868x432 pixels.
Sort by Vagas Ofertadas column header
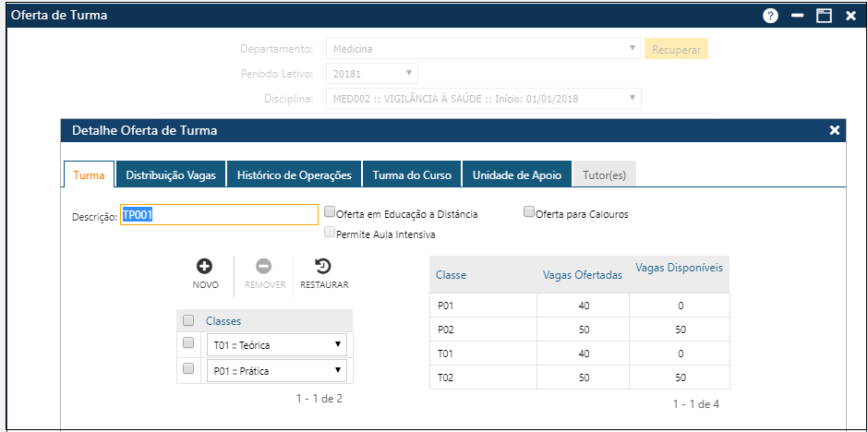click(582, 275)
